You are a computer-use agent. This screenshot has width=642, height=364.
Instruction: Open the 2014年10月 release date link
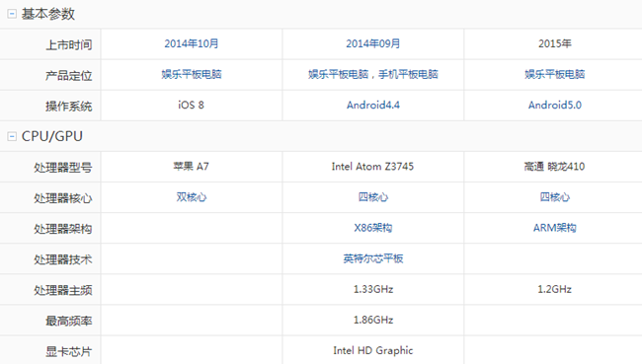(192, 43)
